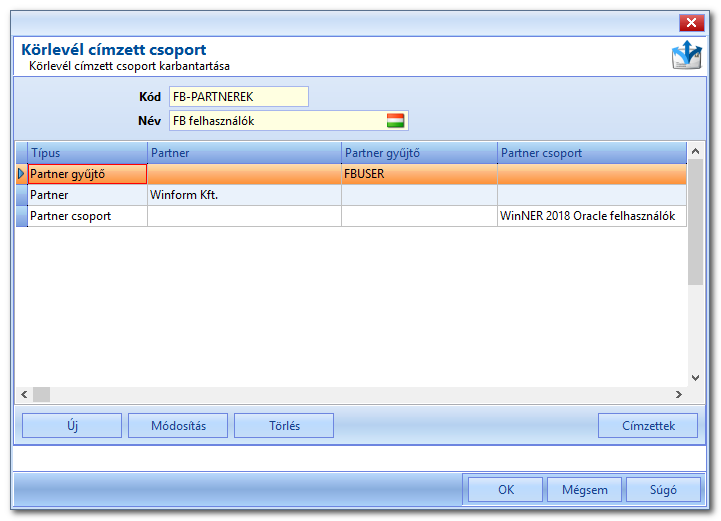Click the Törlés button

(x=284, y=425)
